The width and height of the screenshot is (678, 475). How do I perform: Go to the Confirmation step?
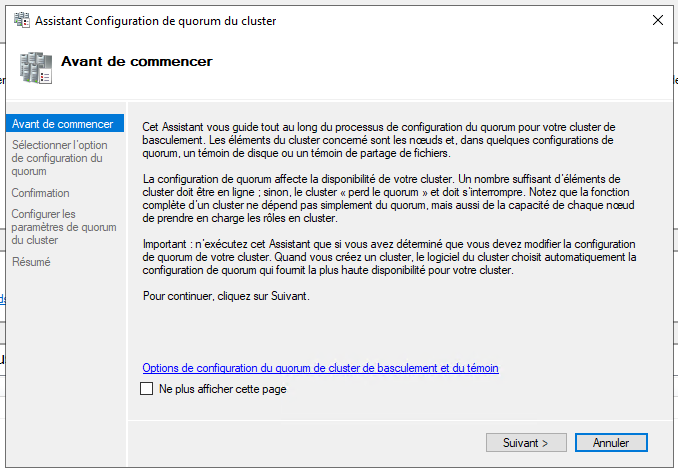click(x=40, y=193)
